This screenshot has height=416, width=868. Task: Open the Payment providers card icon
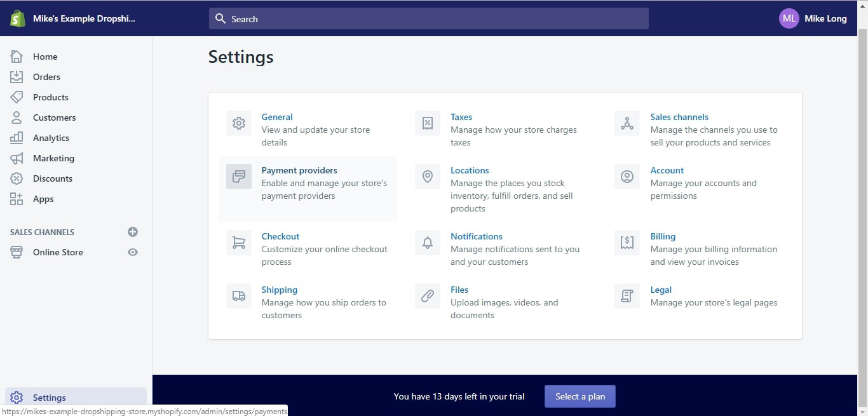click(x=238, y=177)
